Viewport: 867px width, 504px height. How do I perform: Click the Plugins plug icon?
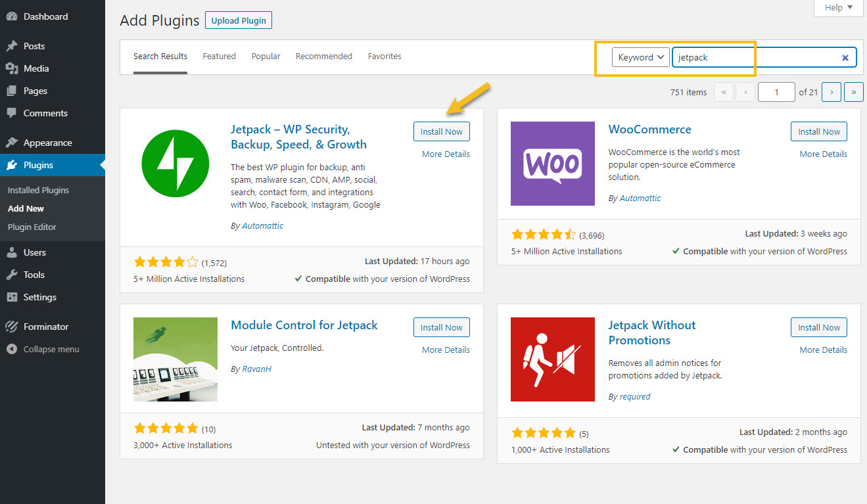point(11,165)
